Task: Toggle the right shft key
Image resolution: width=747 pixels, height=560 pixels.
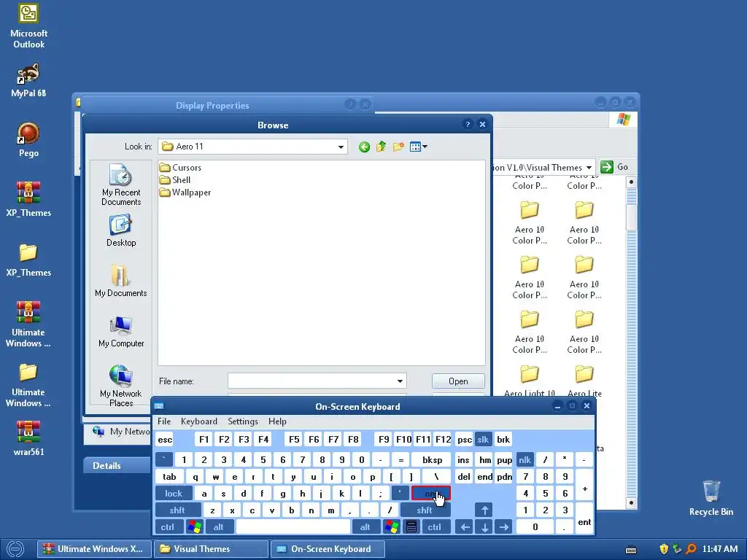Action: click(x=425, y=510)
